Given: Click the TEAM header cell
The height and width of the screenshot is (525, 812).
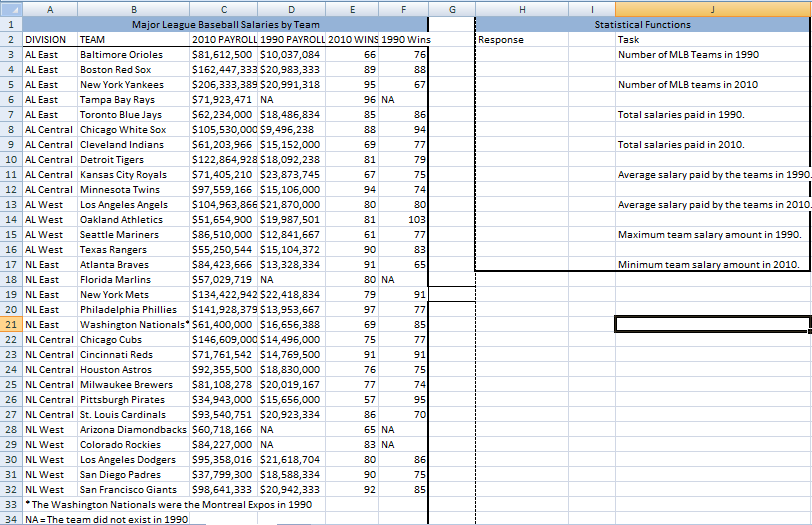Looking at the screenshot, I should (x=134, y=39).
